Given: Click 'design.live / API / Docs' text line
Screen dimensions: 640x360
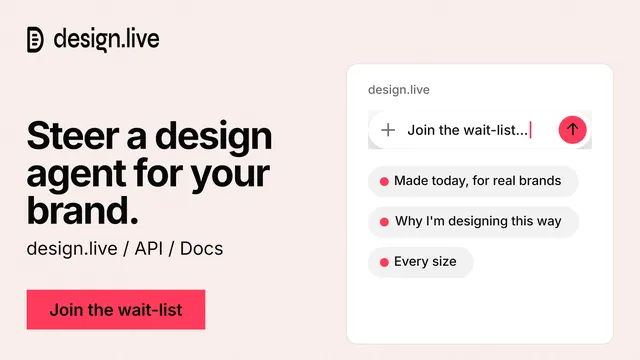Looking at the screenshot, I should 125,249.
